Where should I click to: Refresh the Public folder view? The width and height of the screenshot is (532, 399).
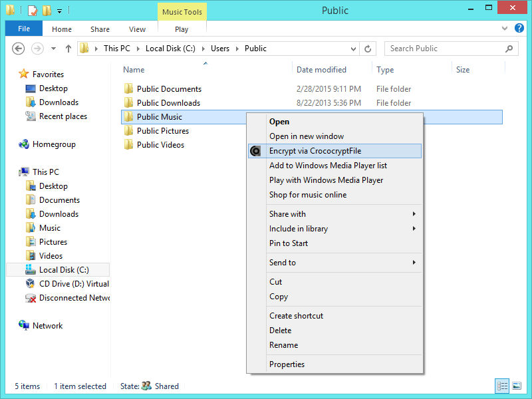368,49
